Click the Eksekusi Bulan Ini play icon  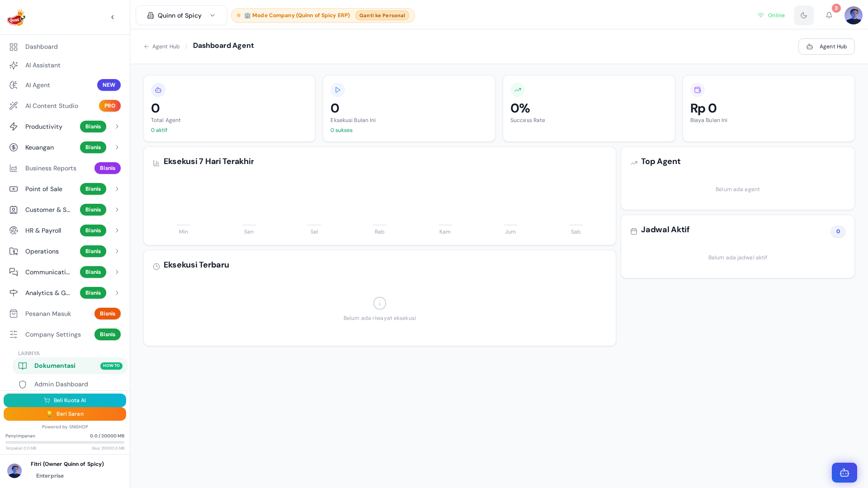pos(338,90)
